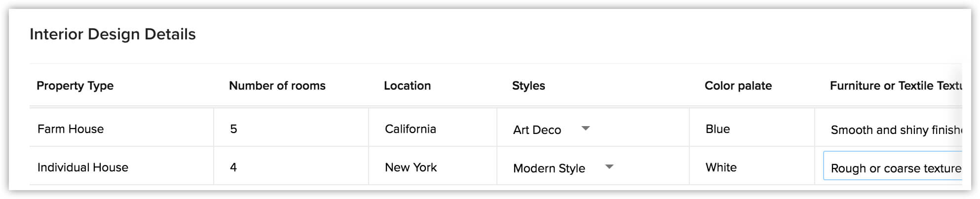
Task: Edit the number of rooms cell showing 5
Action: [x=291, y=129]
